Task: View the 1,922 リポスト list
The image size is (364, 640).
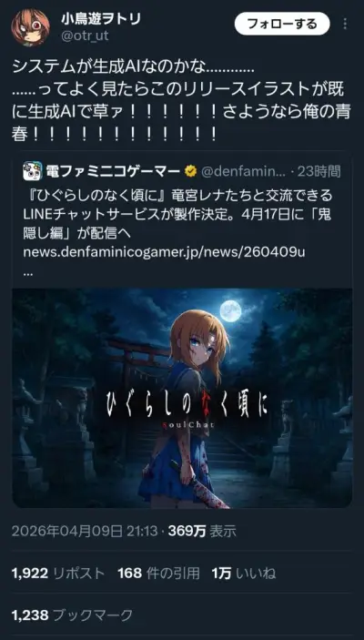Action: click(58, 574)
